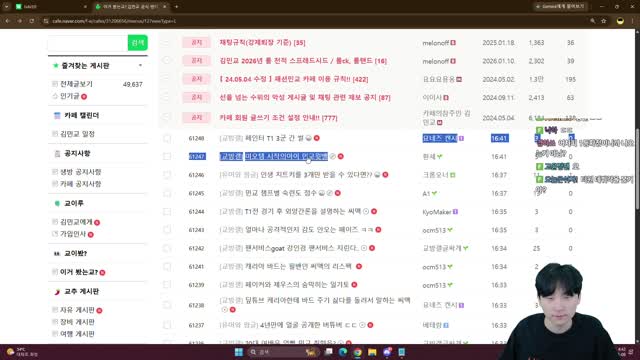Open a new browser tab

coord(176,7)
